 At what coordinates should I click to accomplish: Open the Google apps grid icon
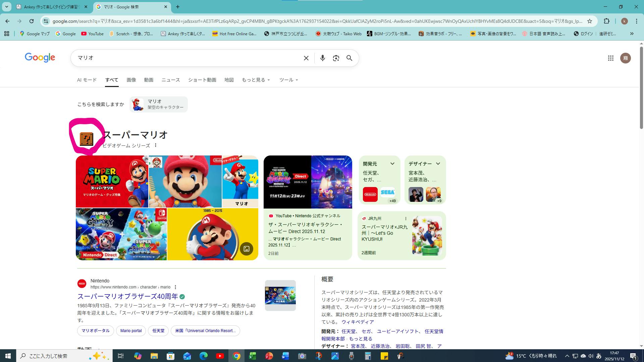[x=610, y=58]
